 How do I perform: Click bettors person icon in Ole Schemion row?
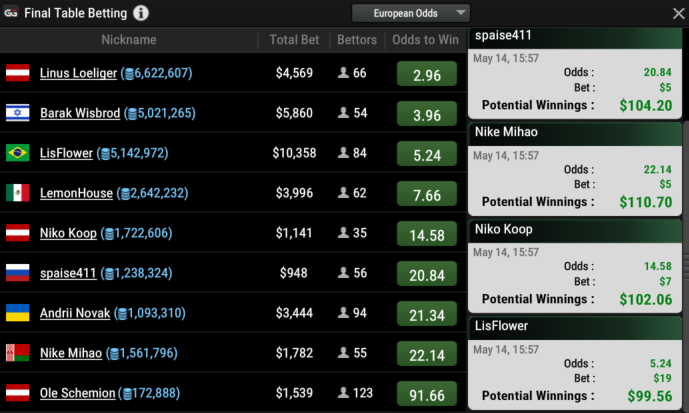click(343, 393)
